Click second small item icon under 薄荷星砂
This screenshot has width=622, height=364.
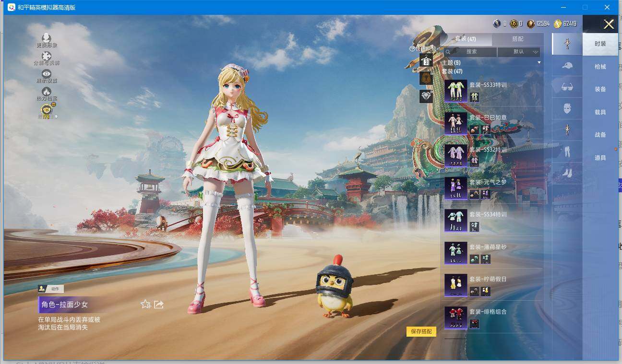click(x=486, y=259)
